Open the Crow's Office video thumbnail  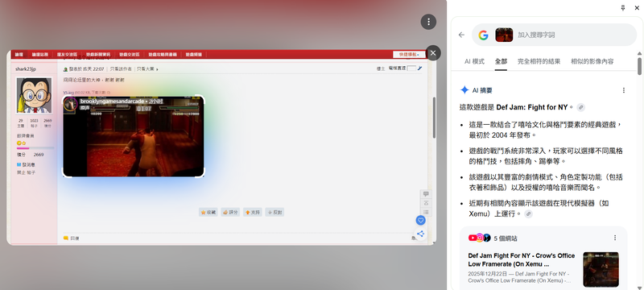[601, 270]
